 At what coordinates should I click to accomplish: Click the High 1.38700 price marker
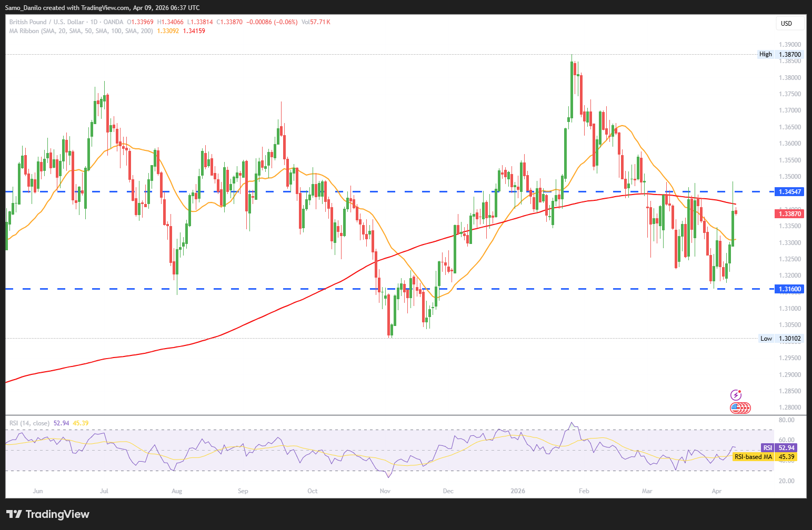(780, 54)
